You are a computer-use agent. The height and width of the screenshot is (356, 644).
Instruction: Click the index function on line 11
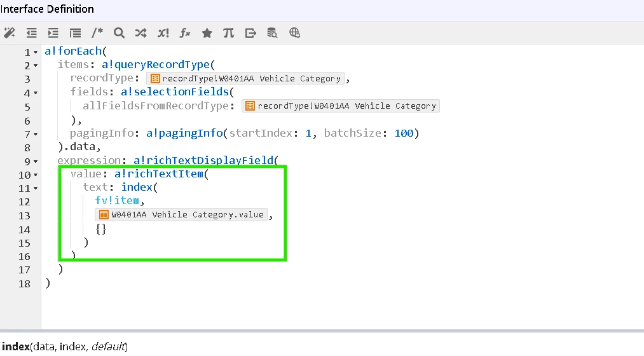137,188
